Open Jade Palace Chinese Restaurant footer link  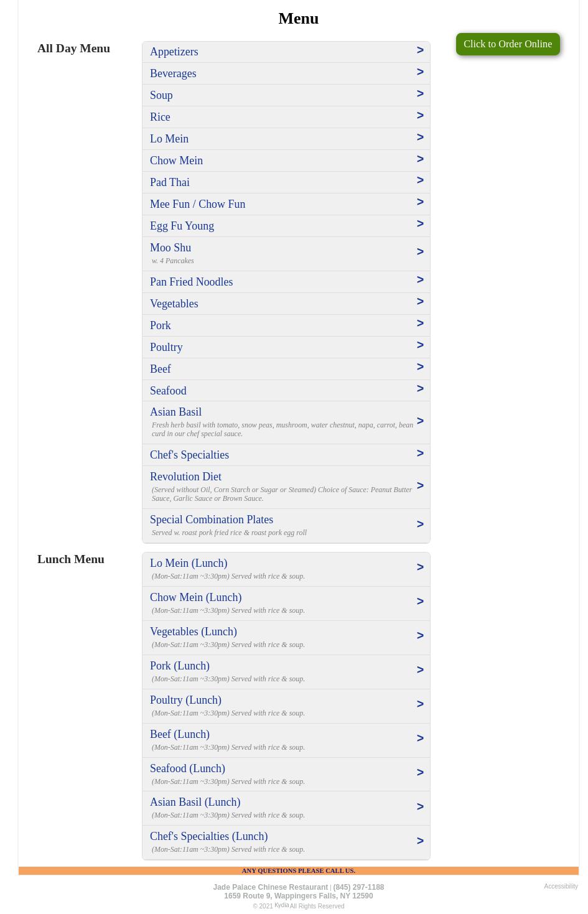[270, 887]
